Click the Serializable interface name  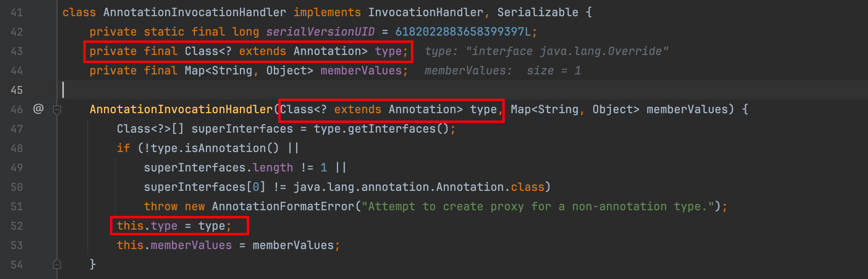pyautogui.click(x=538, y=13)
